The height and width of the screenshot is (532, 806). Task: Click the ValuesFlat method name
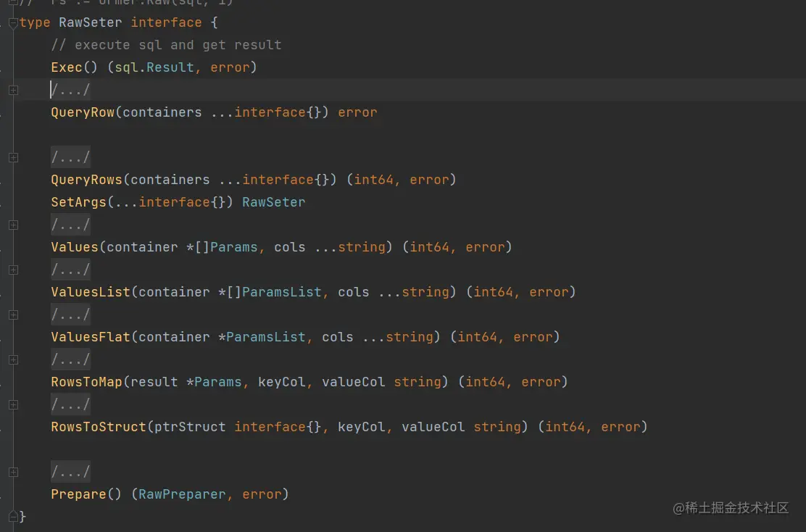[91, 337]
